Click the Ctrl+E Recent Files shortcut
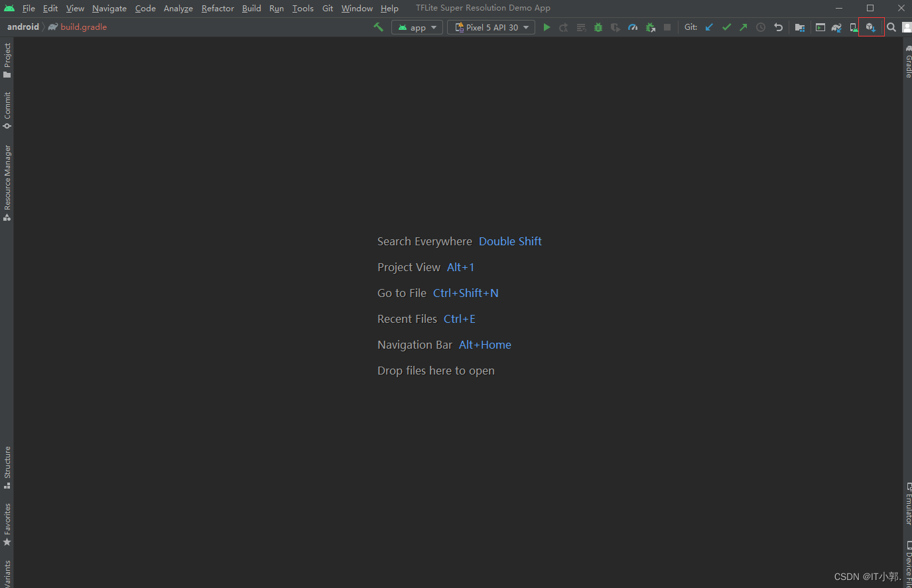The height and width of the screenshot is (588, 912). 460,319
